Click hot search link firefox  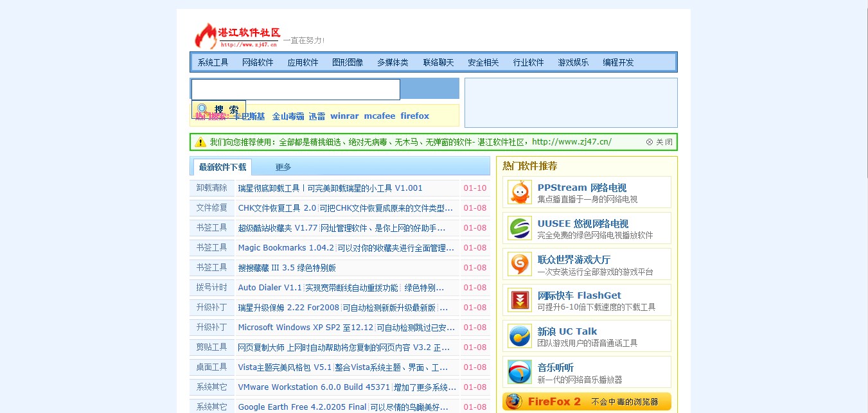(x=414, y=116)
